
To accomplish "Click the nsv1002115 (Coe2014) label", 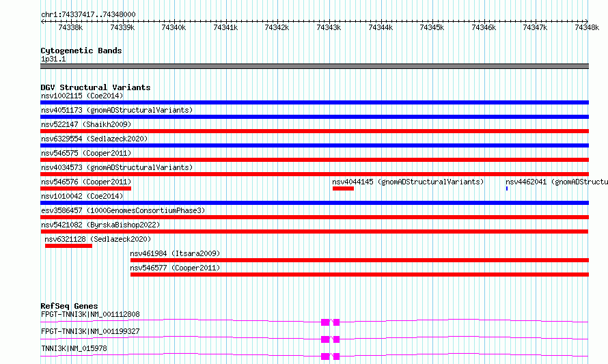I will coord(82,96).
